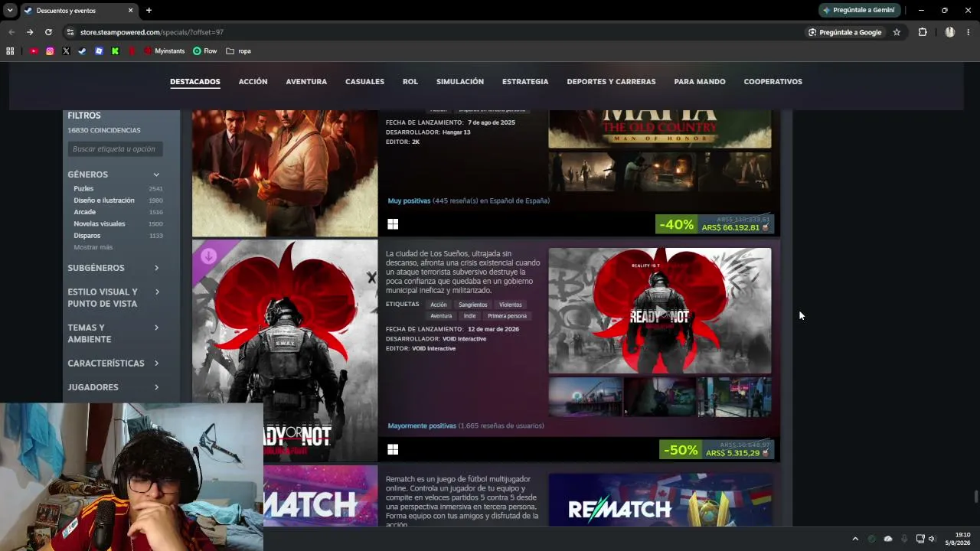Open the Instagram bookmark

pos(50,51)
